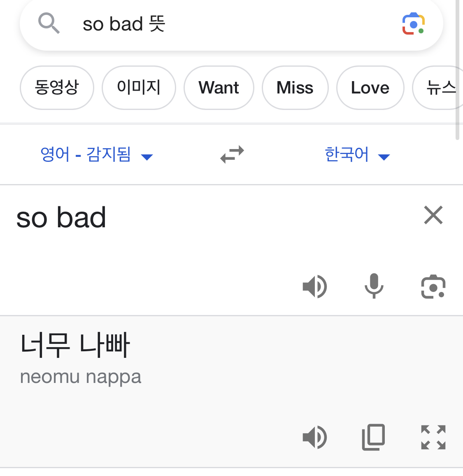Select the 이미지 results tab
This screenshot has height=476, width=463.
(x=139, y=88)
